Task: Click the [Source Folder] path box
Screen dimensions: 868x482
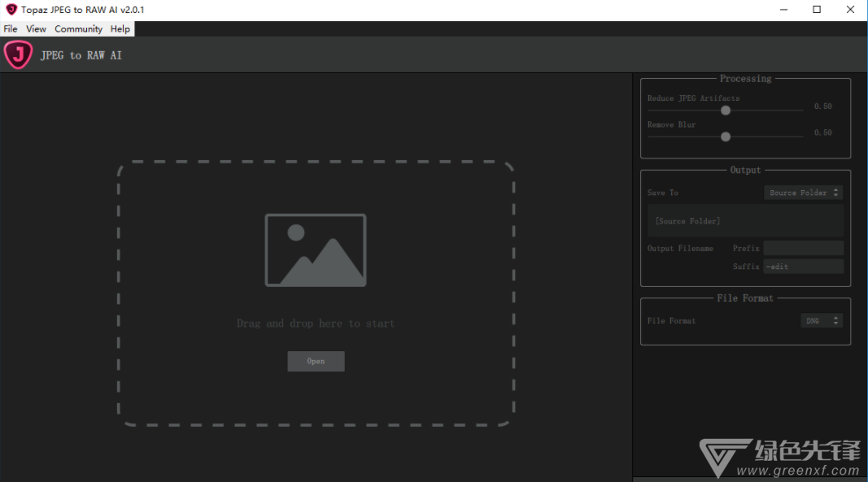Action: tap(745, 221)
